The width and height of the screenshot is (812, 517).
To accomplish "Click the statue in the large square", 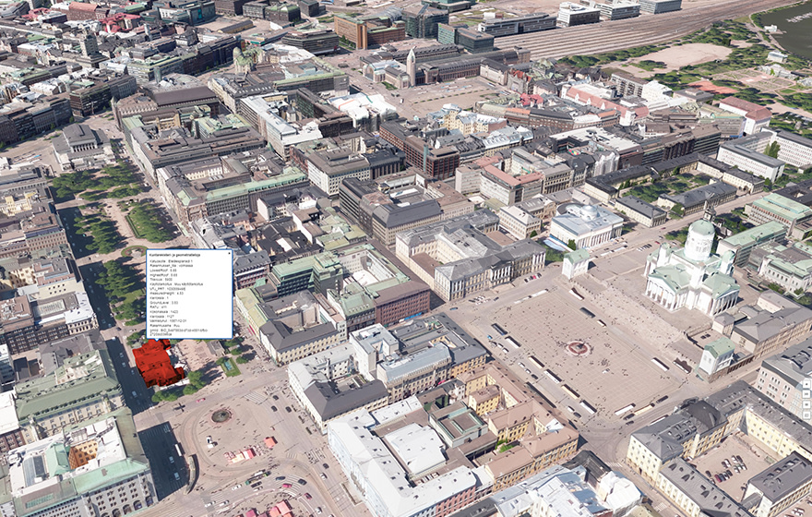I will point(578,348).
